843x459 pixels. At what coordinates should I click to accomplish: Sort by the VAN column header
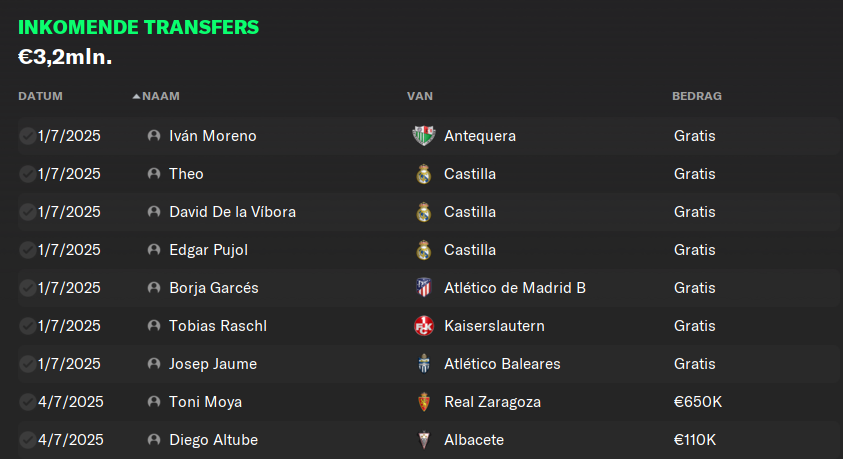coord(420,96)
